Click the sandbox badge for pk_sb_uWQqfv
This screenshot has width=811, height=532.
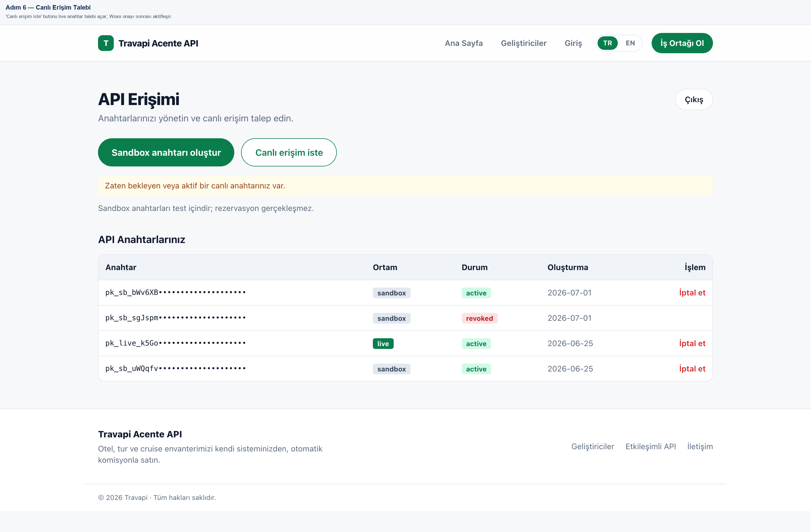coord(391,369)
